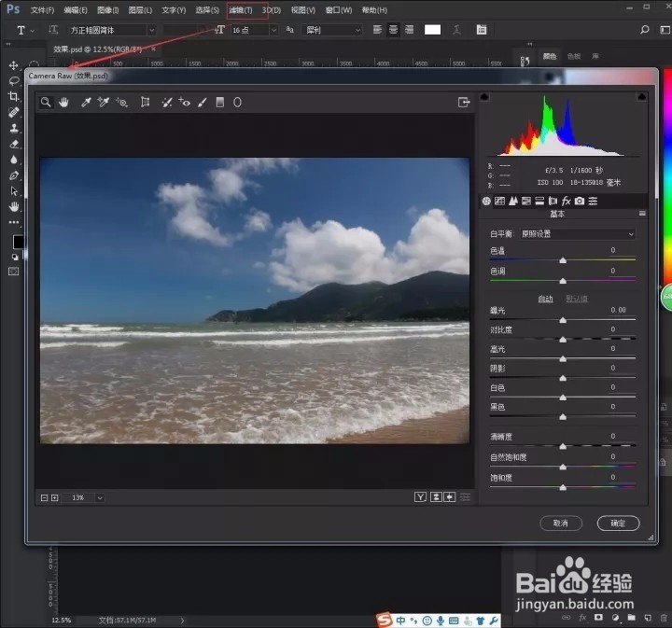Select the Basic panel tab icon
The height and width of the screenshot is (628, 672).
click(x=486, y=201)
